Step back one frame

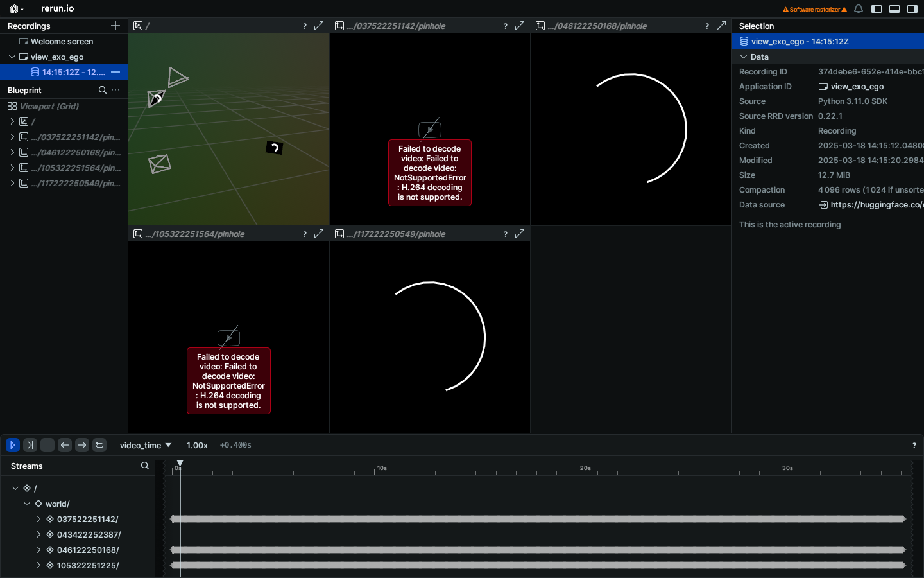[65, 445]
